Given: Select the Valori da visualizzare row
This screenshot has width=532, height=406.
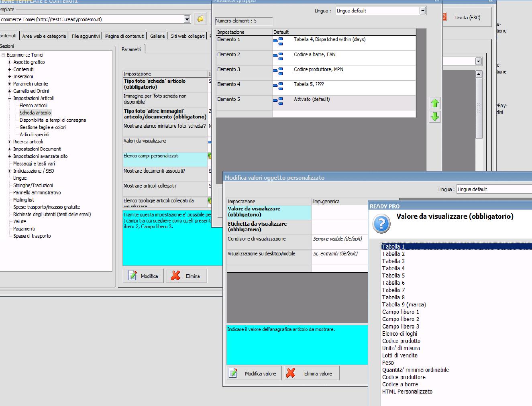Looking at the screenshot, I should (165, 145).
